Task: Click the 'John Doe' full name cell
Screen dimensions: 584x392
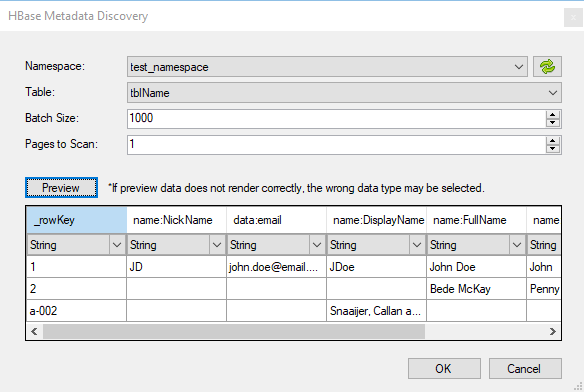Action: point(476,267)
